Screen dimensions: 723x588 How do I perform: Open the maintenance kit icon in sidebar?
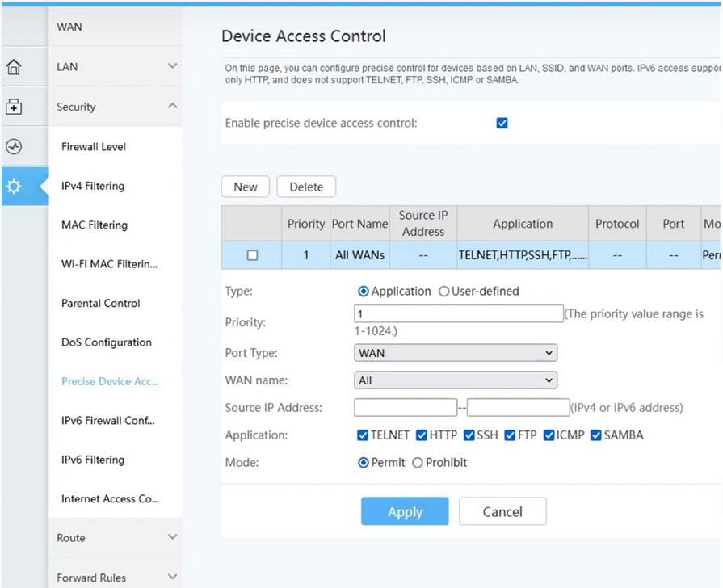tap(14, 107)
